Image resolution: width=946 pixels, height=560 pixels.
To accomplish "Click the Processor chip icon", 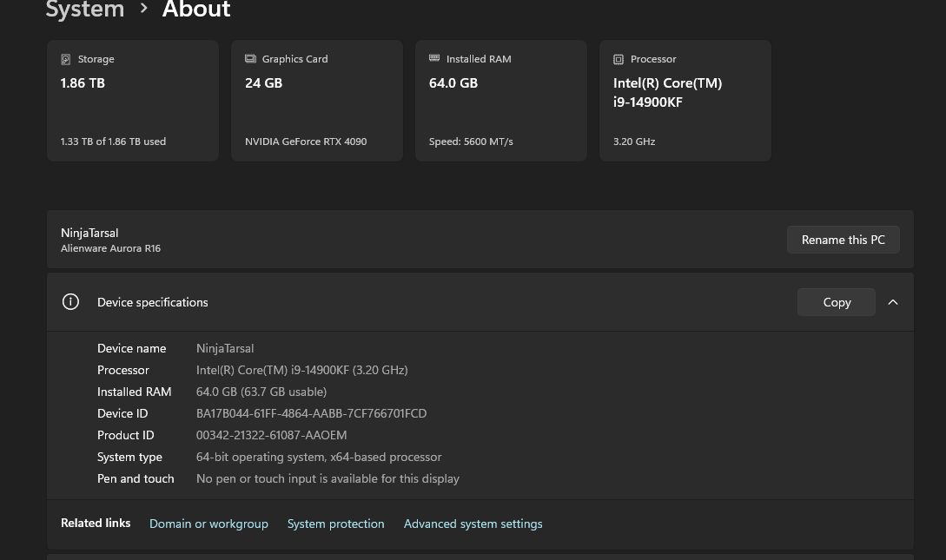I will point(619,59).
